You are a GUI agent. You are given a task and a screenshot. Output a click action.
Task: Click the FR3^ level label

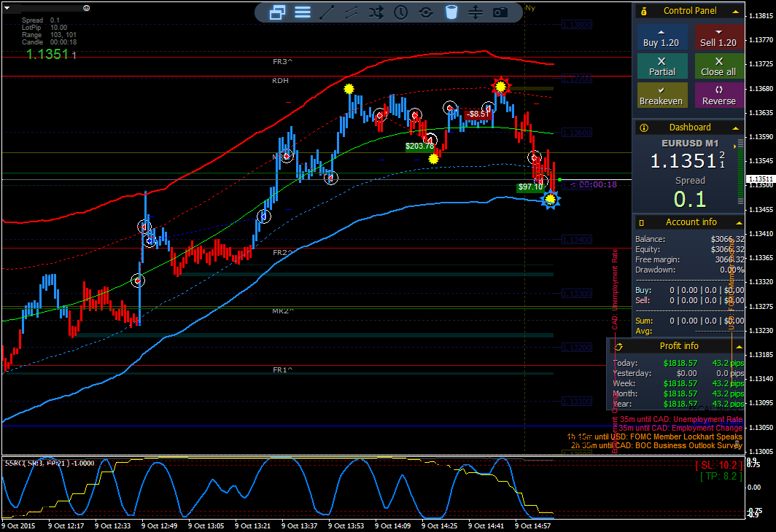(x=282, y=62)
